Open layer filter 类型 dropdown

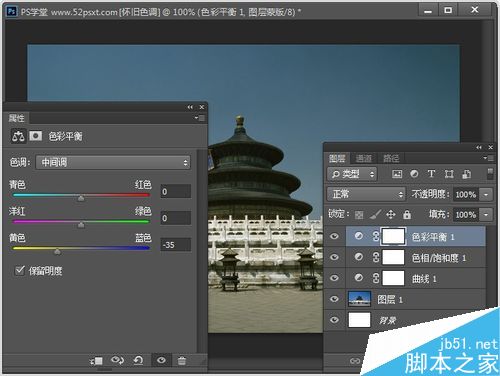pos(352,174)
